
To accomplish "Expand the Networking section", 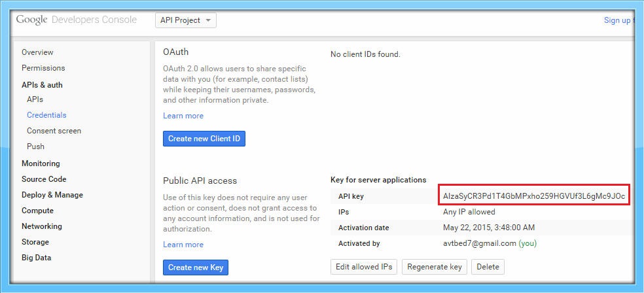I will pyautogui.click(x=42, y=226).
